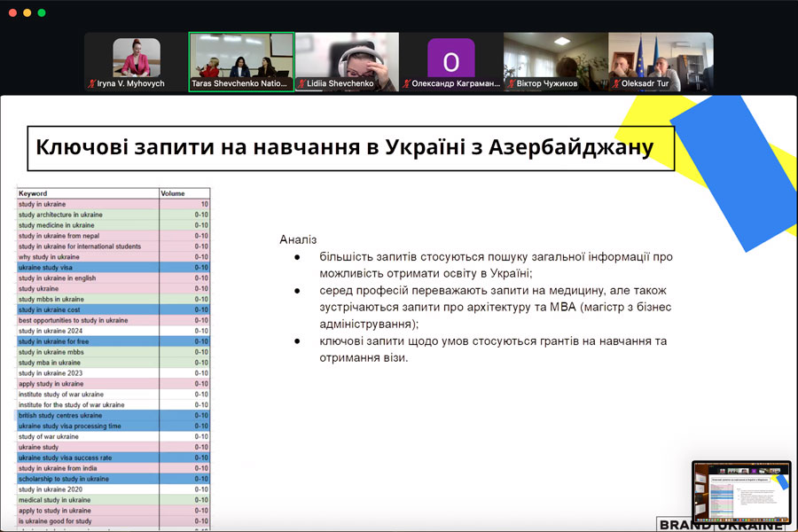Screen dimensions: 798x532
Task: Click muted mic icon beside Iryna V. Myhovych
Action: click(x=91, y=83)
